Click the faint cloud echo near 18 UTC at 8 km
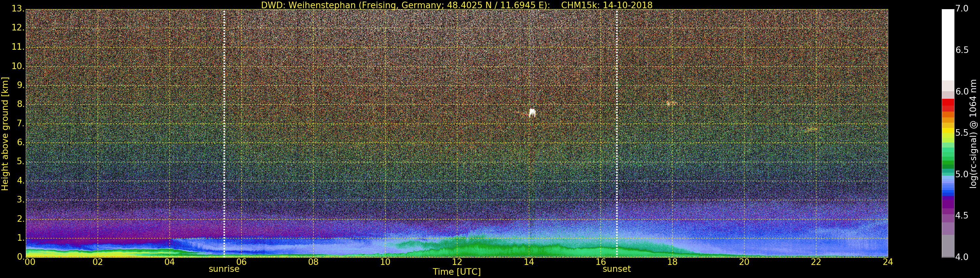 tap(671, 103)
